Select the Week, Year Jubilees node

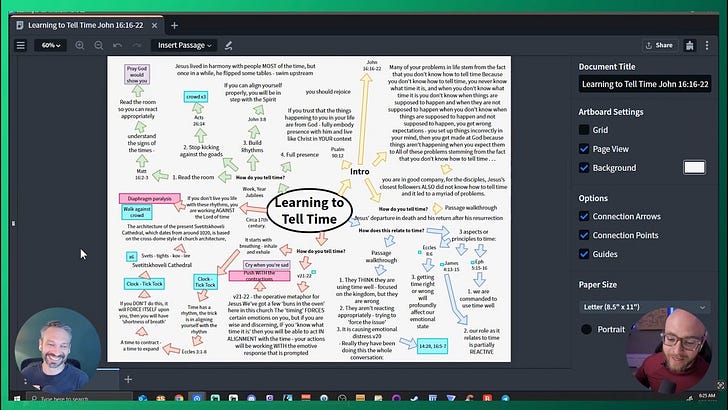254,192
